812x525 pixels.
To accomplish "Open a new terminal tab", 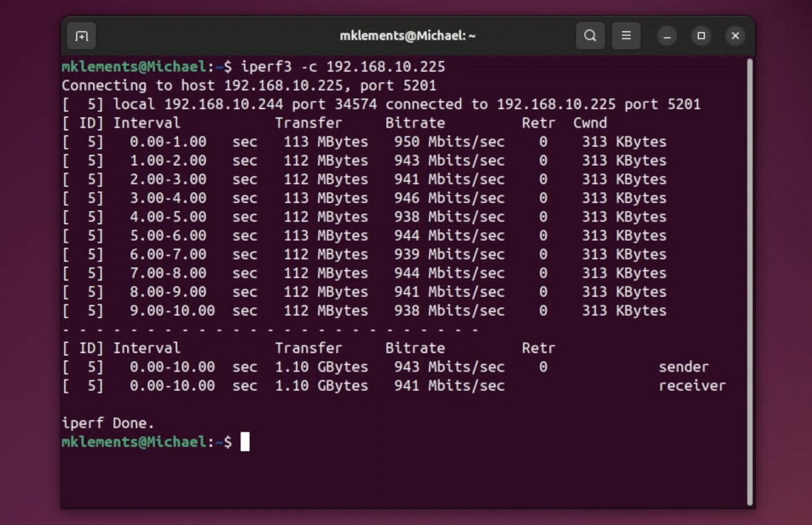I will [81, 36].
